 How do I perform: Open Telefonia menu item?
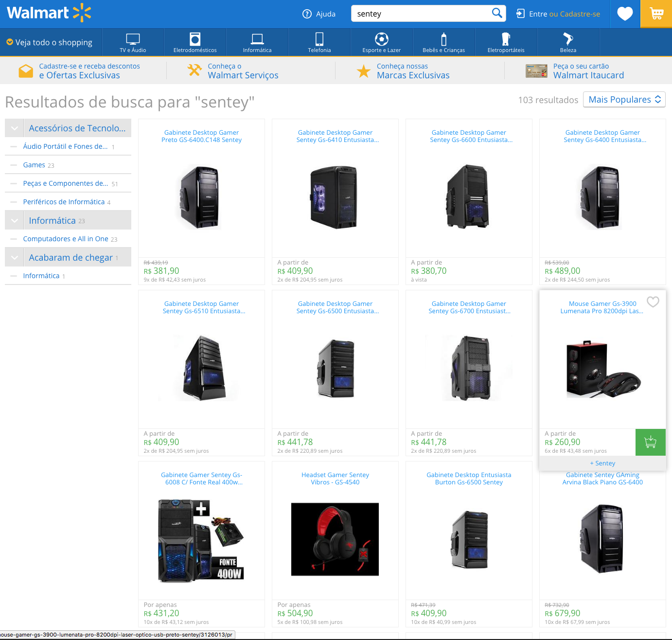319,42
